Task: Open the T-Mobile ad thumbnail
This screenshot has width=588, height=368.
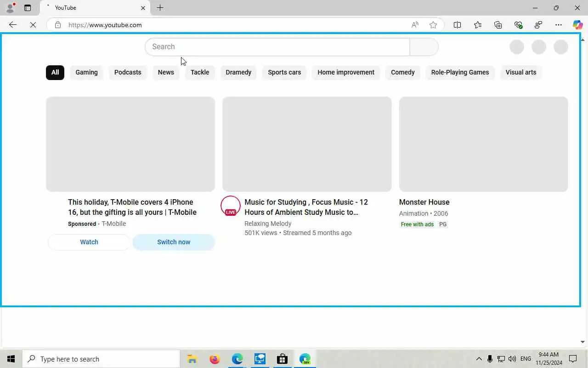Action: tap(130, 144)
